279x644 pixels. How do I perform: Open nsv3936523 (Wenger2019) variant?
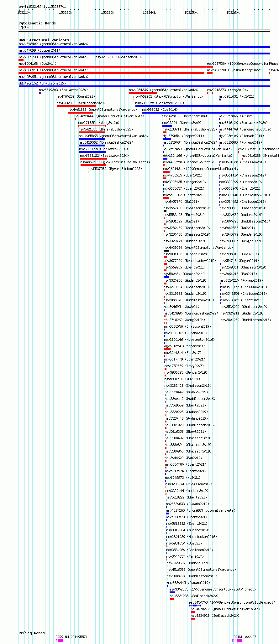tap(186, 372)
